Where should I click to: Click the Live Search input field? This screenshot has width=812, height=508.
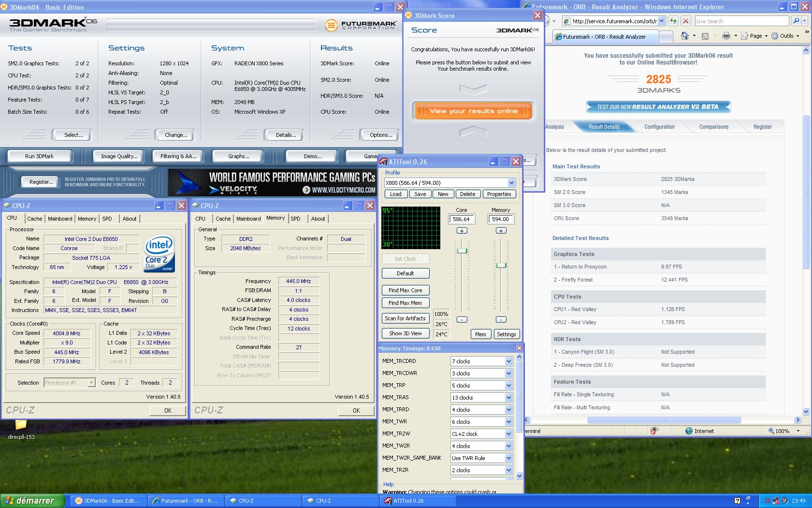[742, 21]
